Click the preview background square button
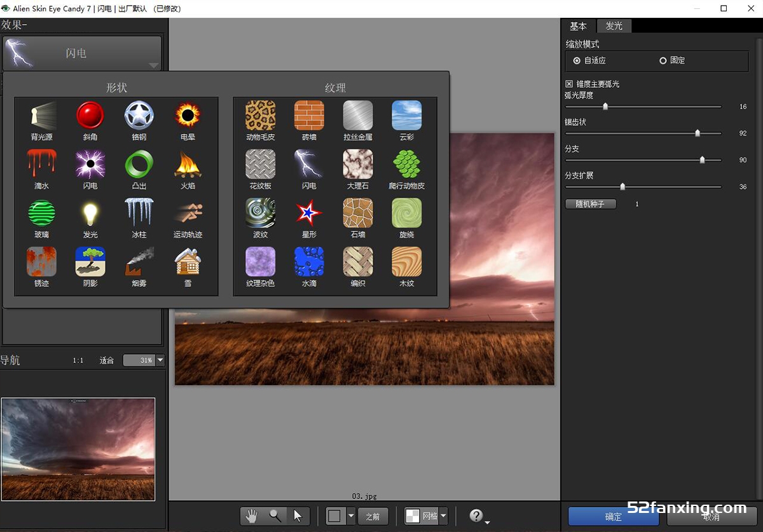 [335, 516]
